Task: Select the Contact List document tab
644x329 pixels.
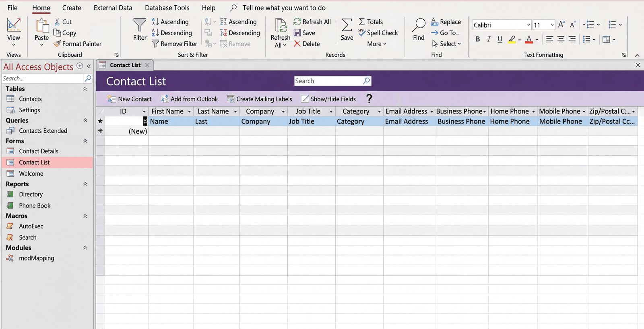Action: click(x=125, y=65)
